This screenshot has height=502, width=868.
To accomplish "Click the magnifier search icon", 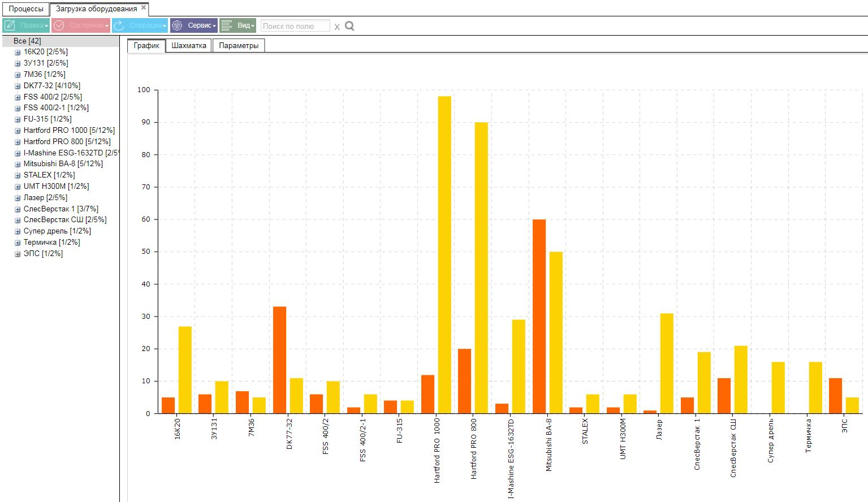I will tap(349, 26).
